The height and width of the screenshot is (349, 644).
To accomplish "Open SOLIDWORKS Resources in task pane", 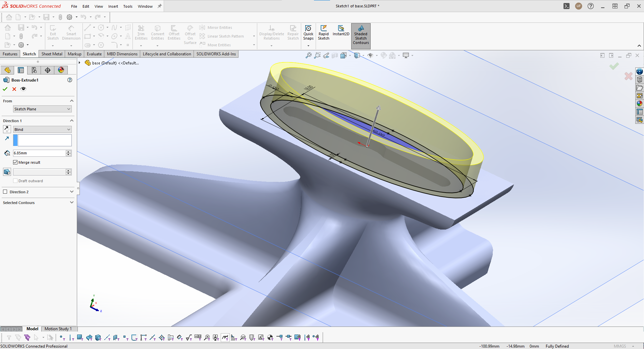I will point(640,71).
